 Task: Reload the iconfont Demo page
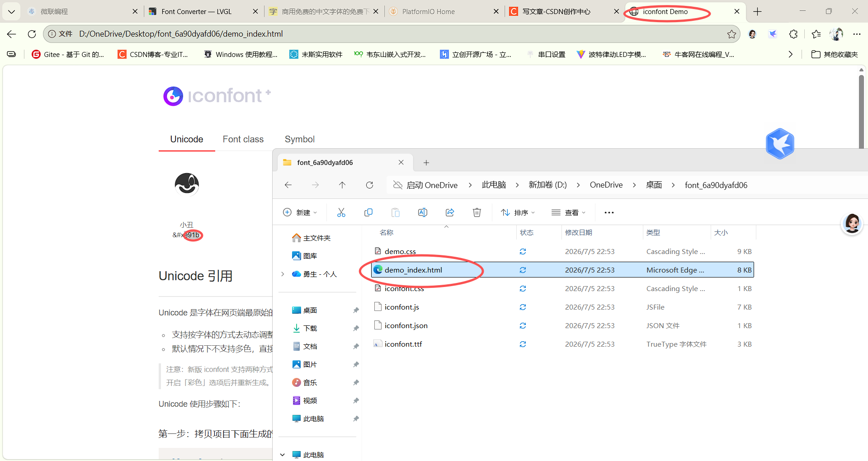click(32, 34)
